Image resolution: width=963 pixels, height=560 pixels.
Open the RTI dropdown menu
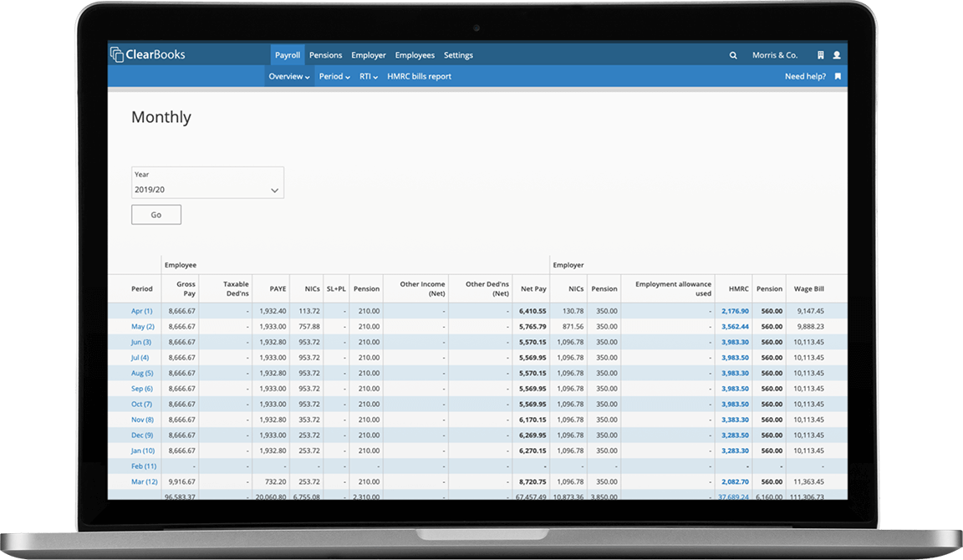pyautogui.click(x=369, y=76)
